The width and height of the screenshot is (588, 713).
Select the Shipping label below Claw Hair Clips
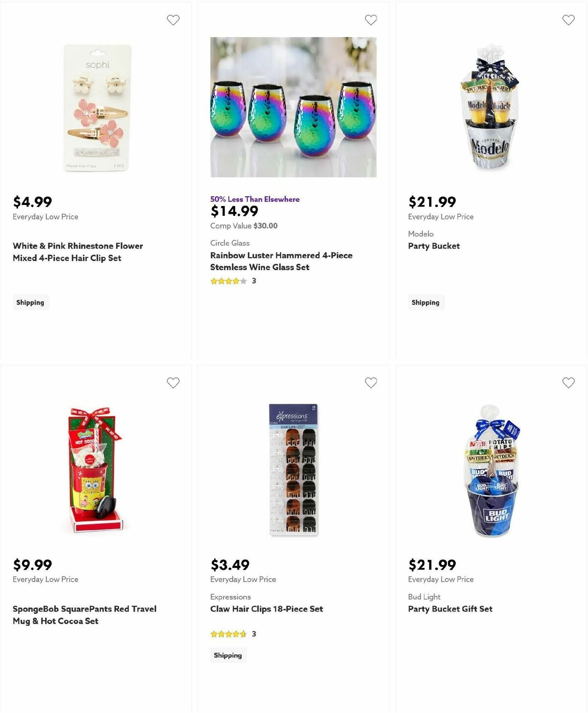(228, 655)
